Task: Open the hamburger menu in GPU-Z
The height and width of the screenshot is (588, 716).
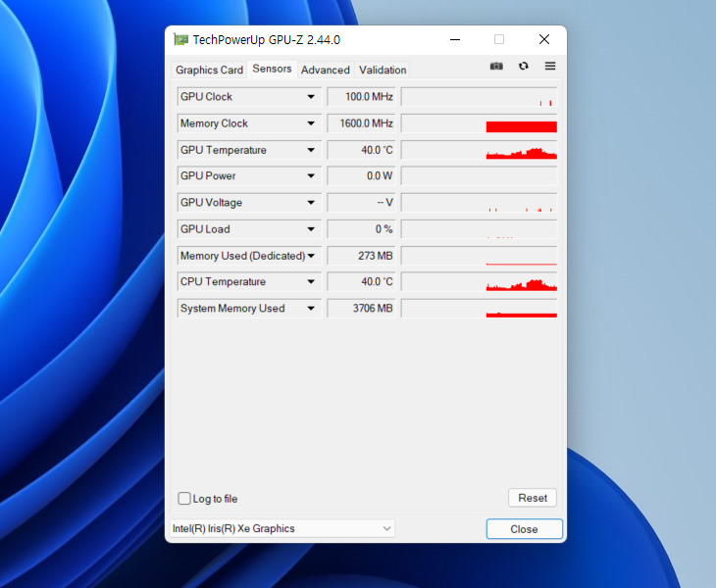Action: (550, 66)
